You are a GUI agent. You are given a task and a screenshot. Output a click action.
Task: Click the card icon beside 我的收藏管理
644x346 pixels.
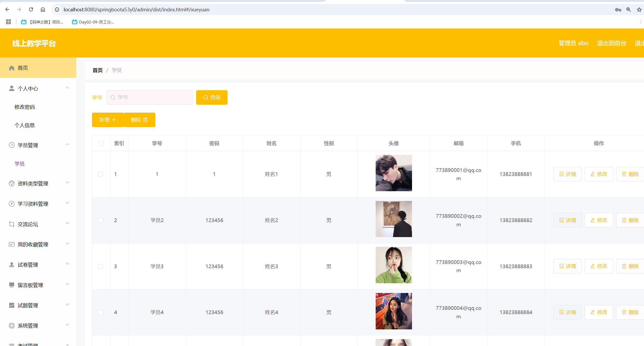point(12,244)
